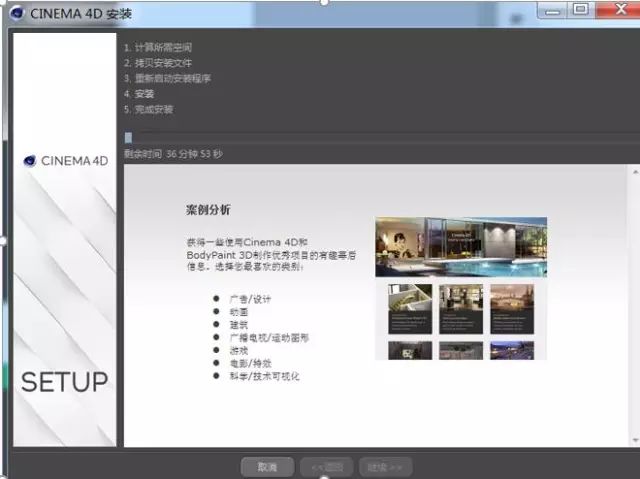Image resolution: width=640 pixels, height=479 pixels.
Task: Click the 取消 cancel button
Action: (267, 466)
